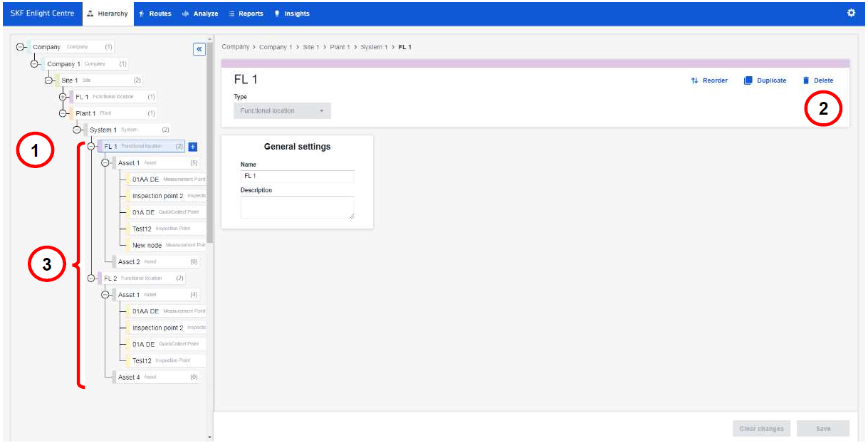Click the Save button
This screenshot has width=868, height=448.
pyautogui.click(x=823, y=429)
